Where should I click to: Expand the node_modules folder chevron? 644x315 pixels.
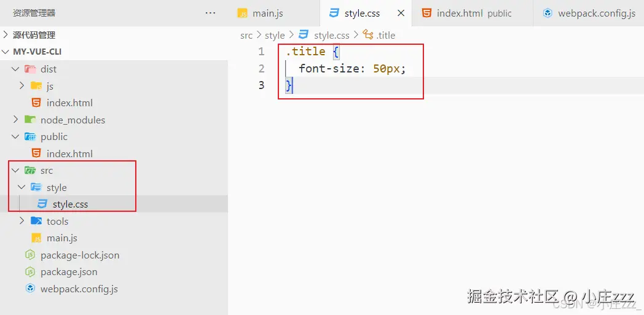(x=15, y=120)
